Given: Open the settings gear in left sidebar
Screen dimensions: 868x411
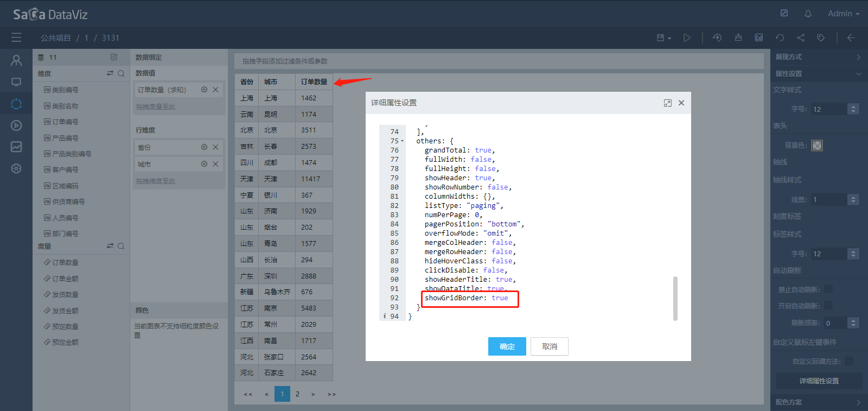Looking at the screenshot, I should click(x=16, y=168).
